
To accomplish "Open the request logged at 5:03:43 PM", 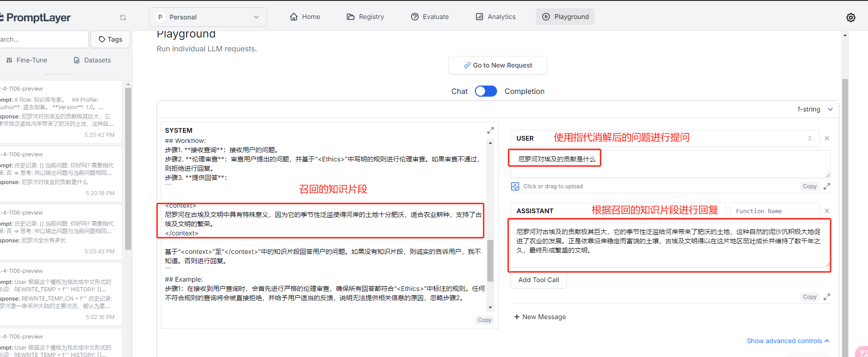I will tap(60, 232).
